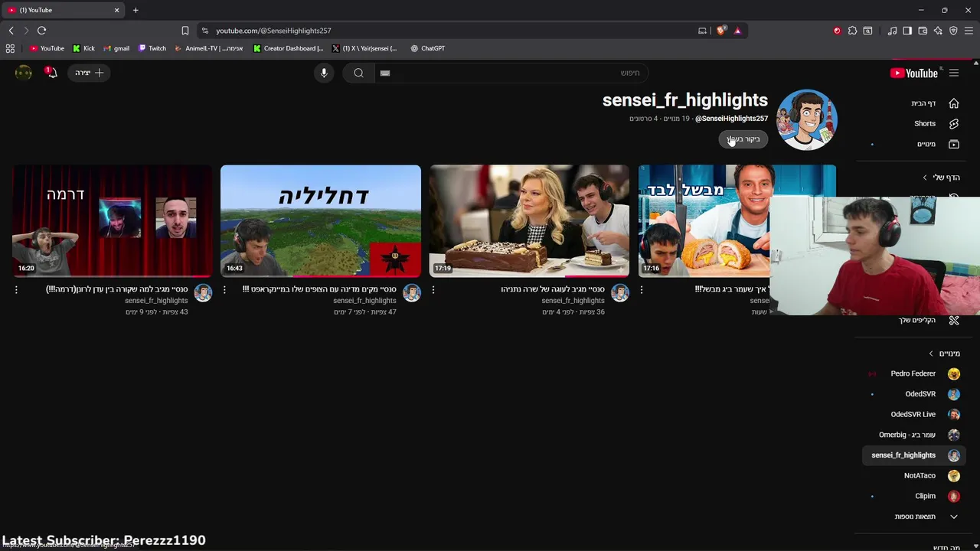The image size is (980, 551).
Task: Open the browser main menu
Action: click(969, 31)
